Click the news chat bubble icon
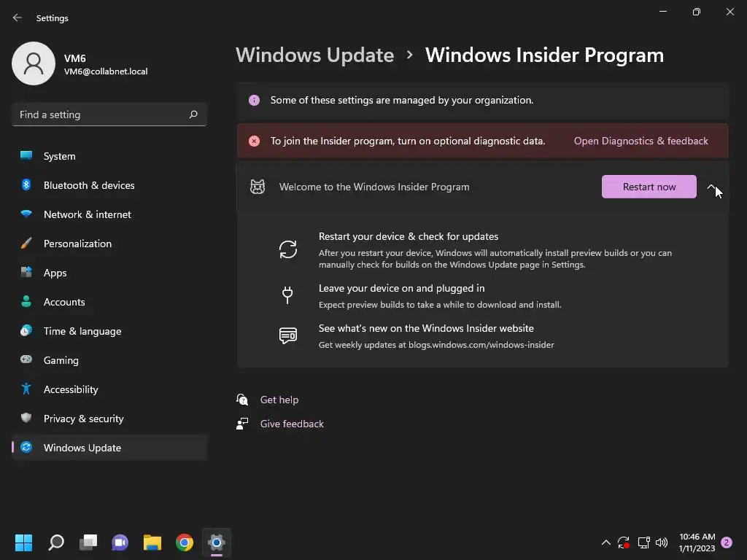Screen dimensions: 747x560 click(287, 335)
